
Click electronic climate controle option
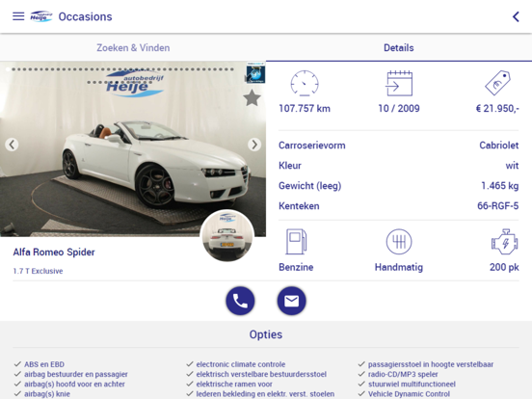point(241,364)
